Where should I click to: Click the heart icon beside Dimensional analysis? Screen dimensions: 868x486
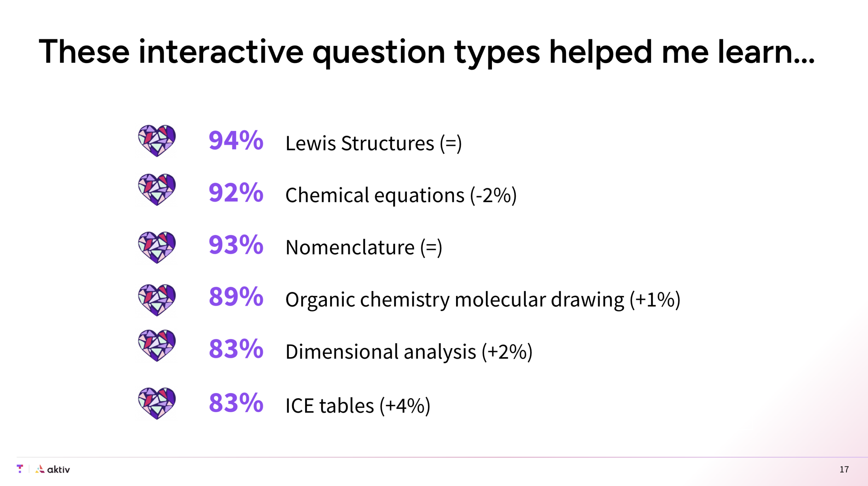[157, 345]
